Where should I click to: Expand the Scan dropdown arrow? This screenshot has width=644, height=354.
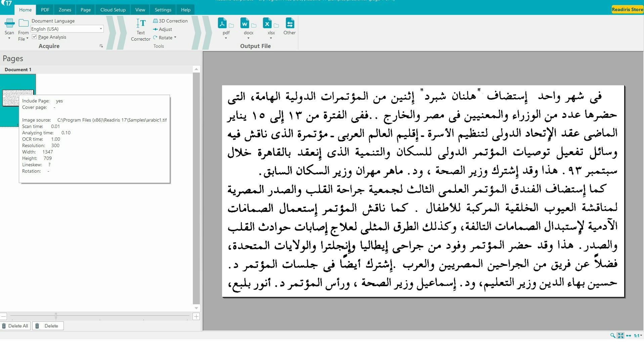tap(9, 38)
